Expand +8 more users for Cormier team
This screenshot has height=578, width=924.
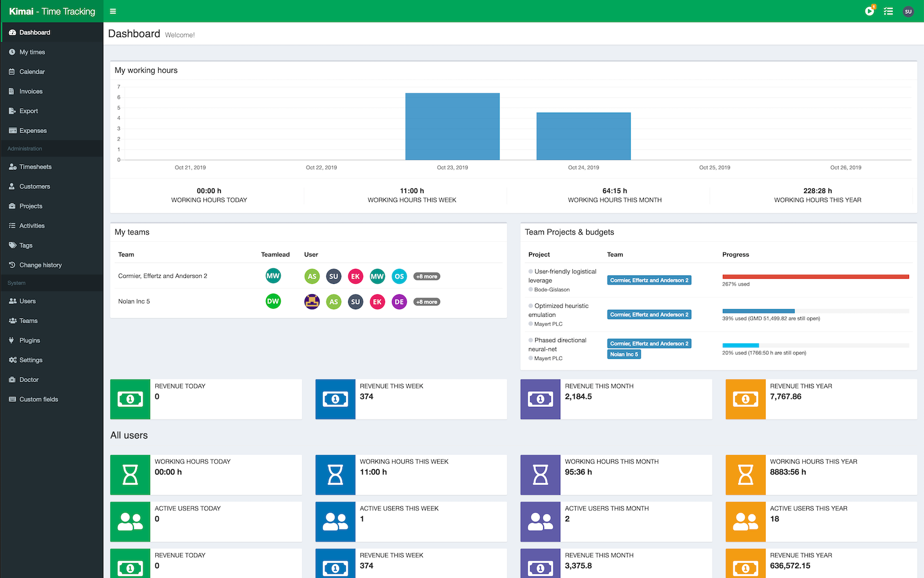point(427,276)
